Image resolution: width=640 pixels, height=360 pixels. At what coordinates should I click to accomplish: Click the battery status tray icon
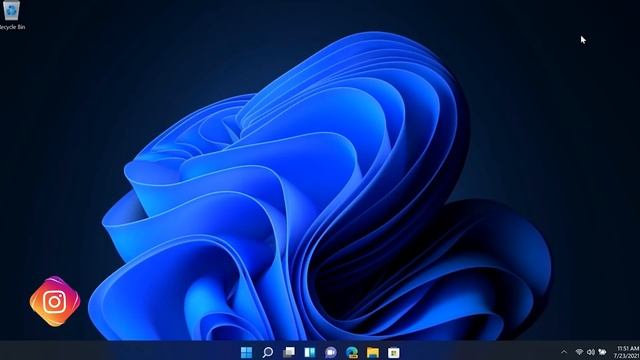click(x=602, y=352)
